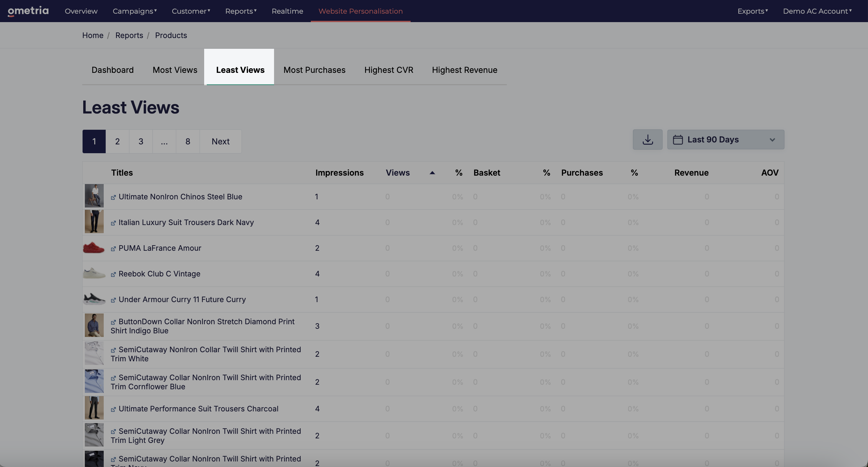Click the Reebok Club C Vintage thumbnail

coord(94,273)
